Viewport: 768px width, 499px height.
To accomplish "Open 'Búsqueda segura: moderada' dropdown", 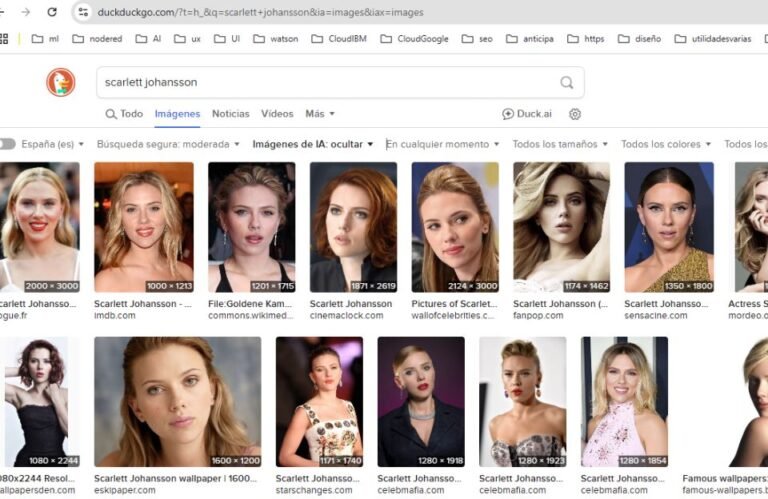I will 168,144.
